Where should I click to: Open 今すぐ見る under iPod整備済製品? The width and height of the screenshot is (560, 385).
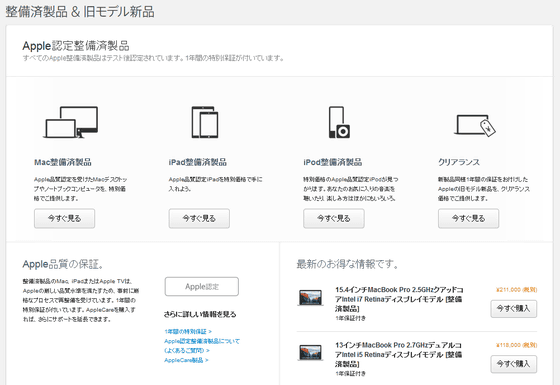334,218
